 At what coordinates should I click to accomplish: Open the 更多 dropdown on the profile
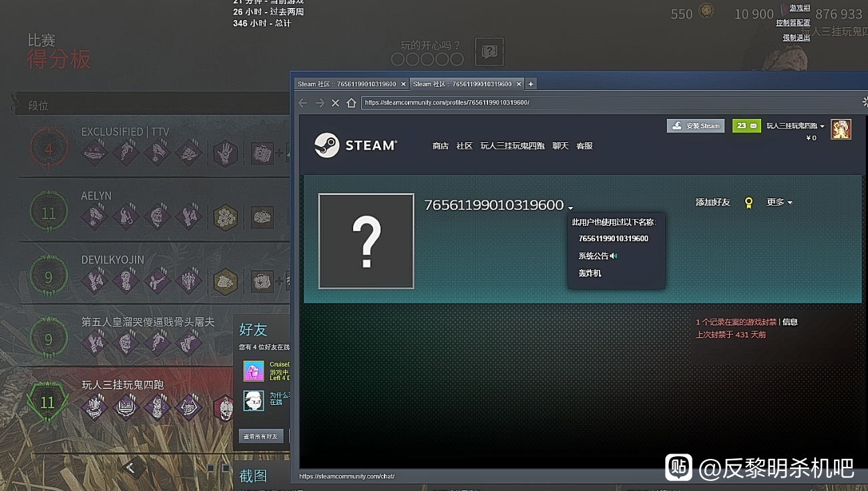click(x=779, y=202)
